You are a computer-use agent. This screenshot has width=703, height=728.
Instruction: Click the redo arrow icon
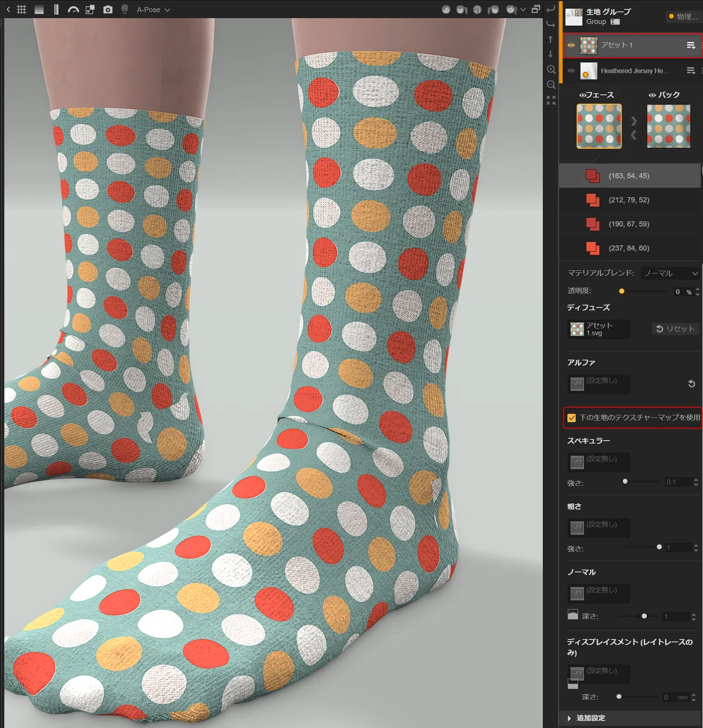click(x=551, y=24)
